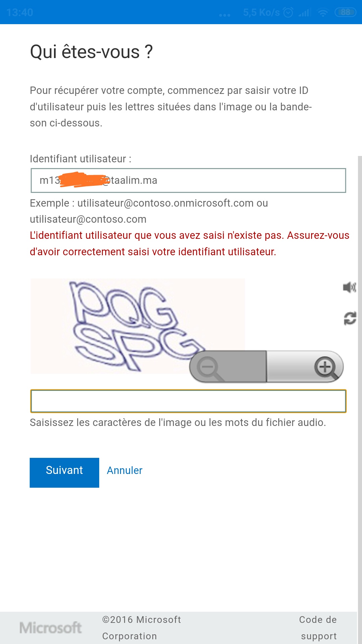The height and width of the screenshot is (644, 362).
Task: Tap the three dots in status bar
Action: (x=225, y=15)
